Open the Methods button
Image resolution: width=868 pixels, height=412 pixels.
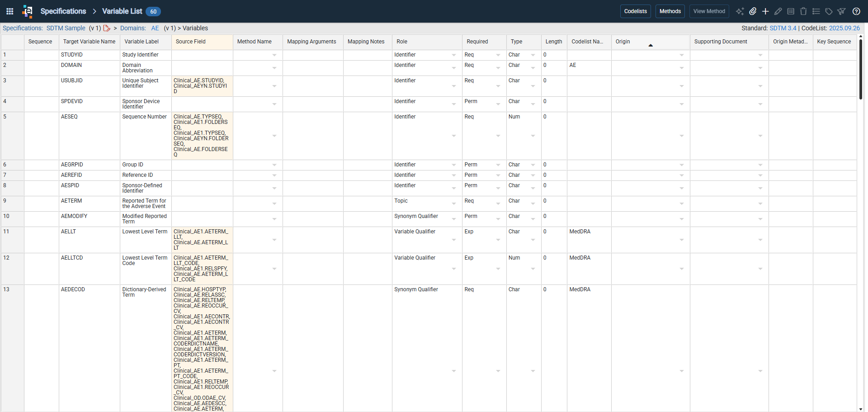(670, 11)
